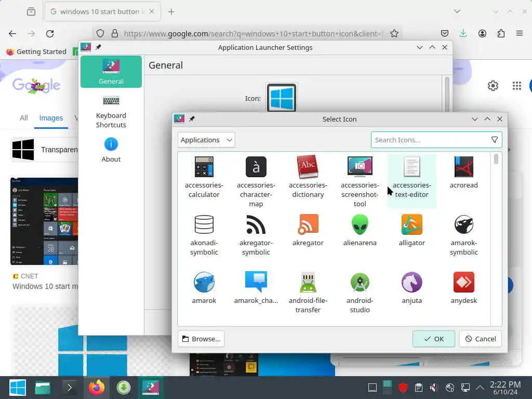
Task: Reload the Firefox page
Action: 50,33
